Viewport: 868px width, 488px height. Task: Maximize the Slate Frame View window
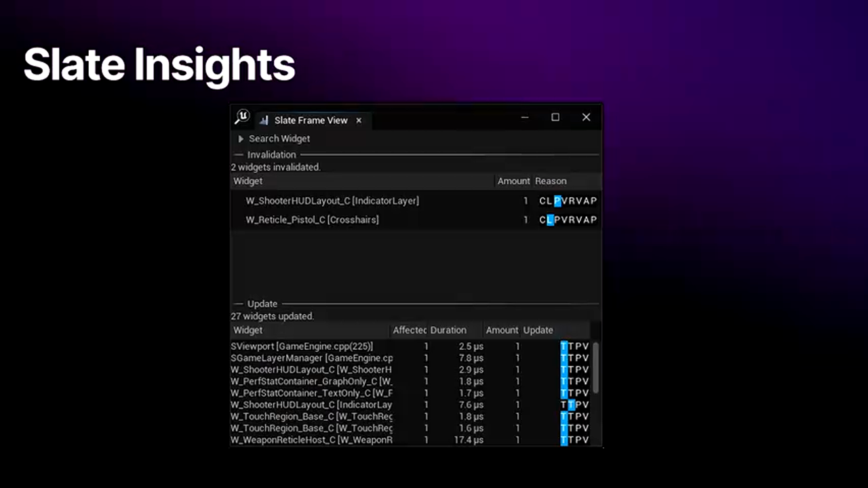[x=555, y=117]
